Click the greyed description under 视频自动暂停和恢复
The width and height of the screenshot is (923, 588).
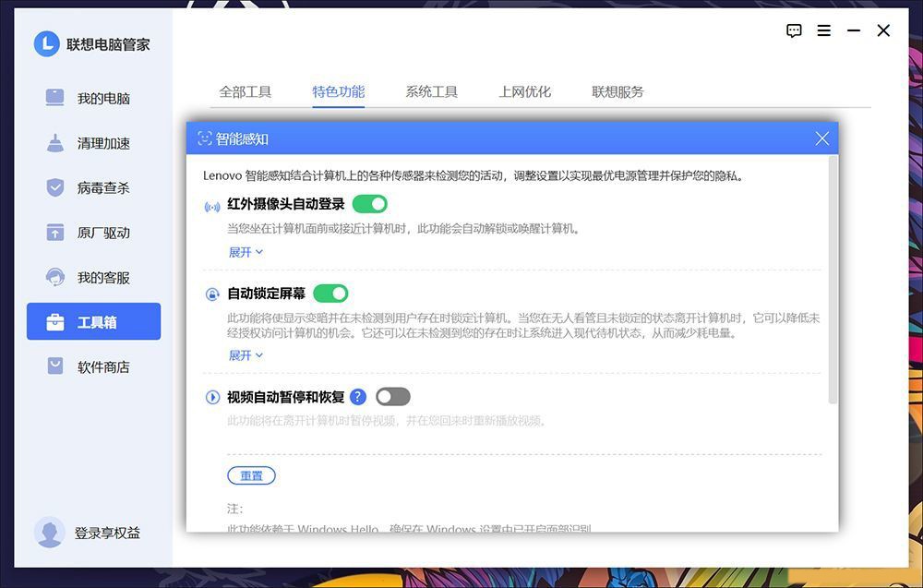click(387, 421)
